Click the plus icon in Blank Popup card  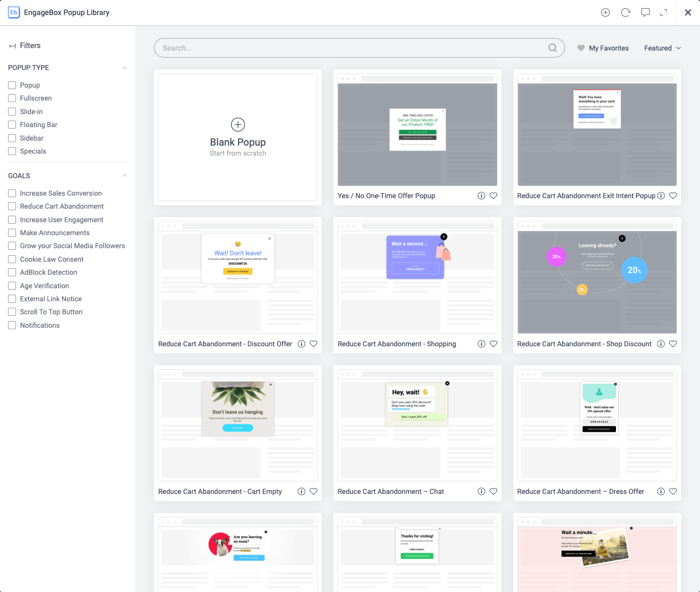(x=238, y=125)
